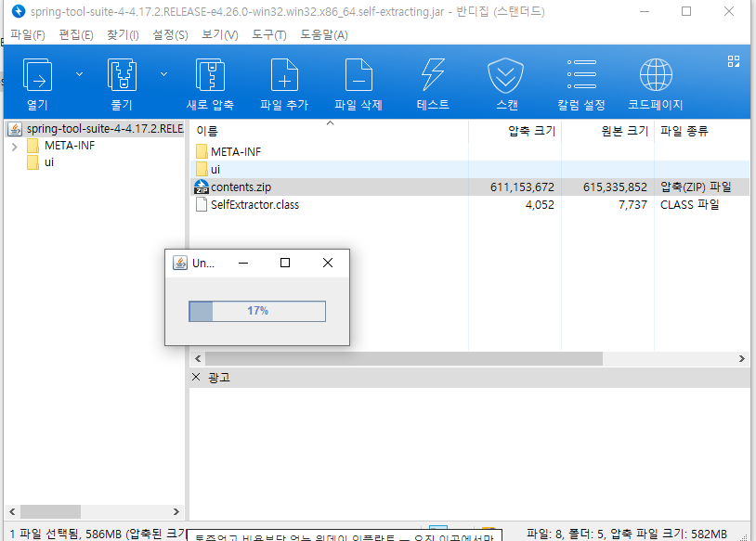Viewport: 756px width, 541px height.
Task: Open the 도움말(A) menu
Action: (x=324, y=34)
